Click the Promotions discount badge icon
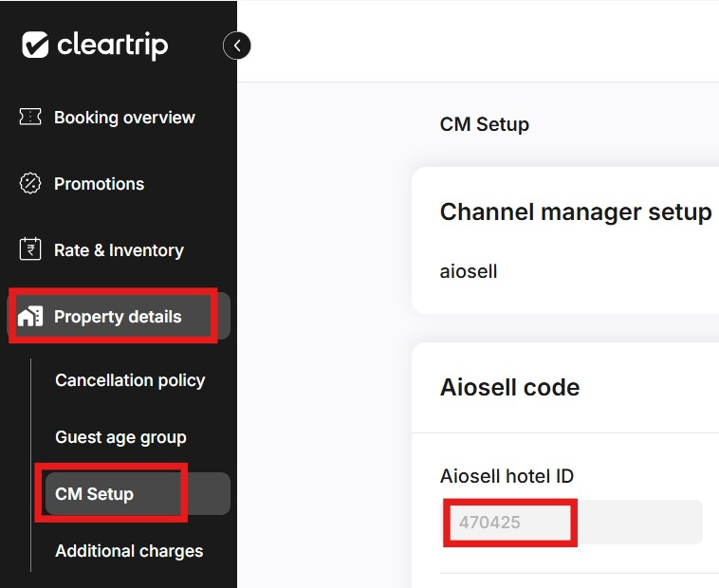Viewport: 719px width, 588px height. click(30, 183)
